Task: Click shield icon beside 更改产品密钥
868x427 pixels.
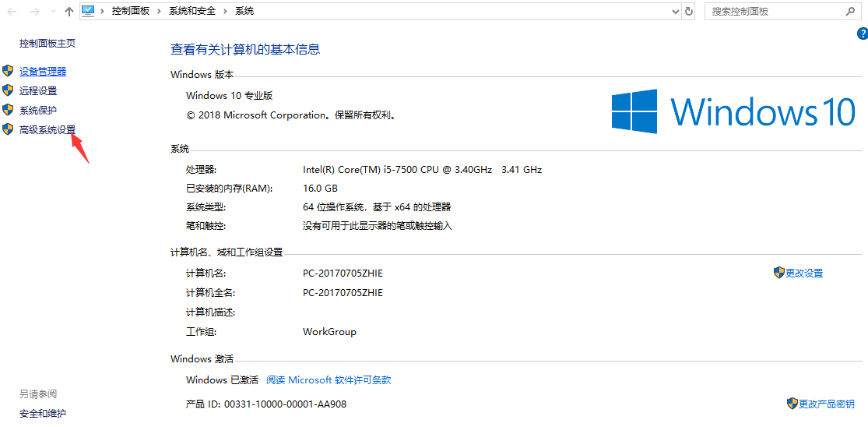Action: pos(792,403)
